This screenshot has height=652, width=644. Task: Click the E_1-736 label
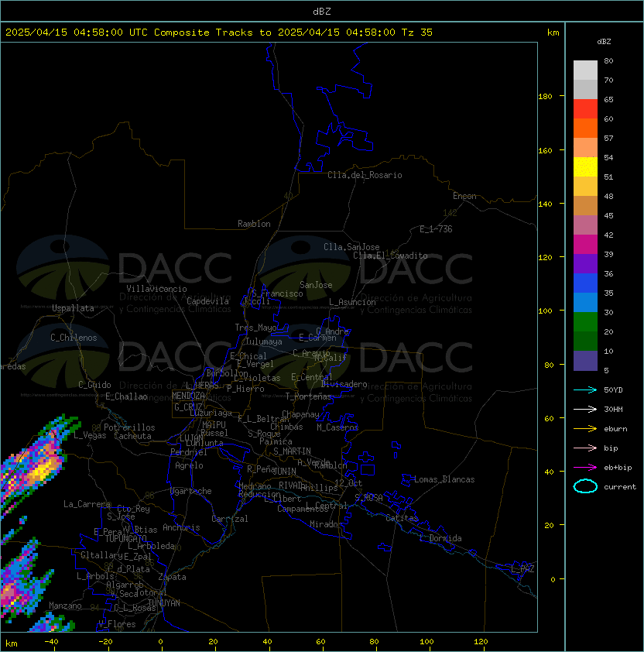coord(436,229)
